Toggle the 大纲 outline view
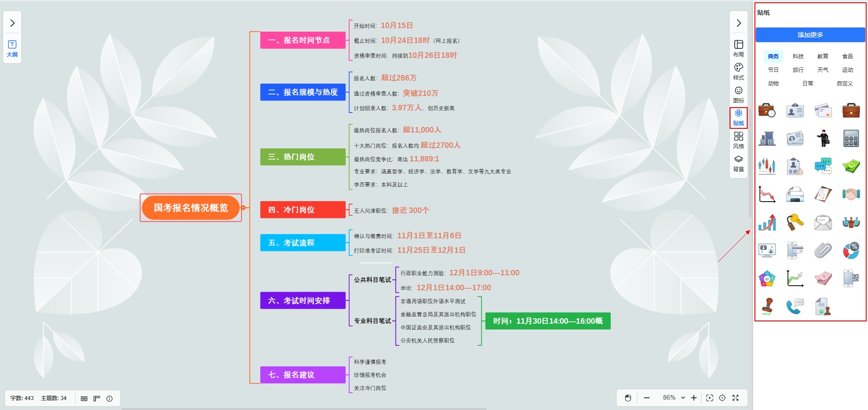Image resolution: width=868 pixels, height=410 pixels. (12, 48)
